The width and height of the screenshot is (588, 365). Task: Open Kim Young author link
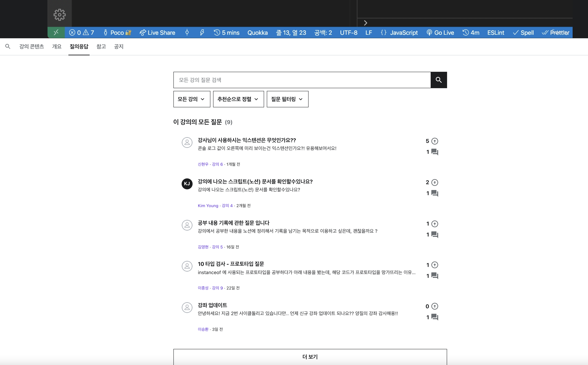pyautogui.click(x=208, y=206)
